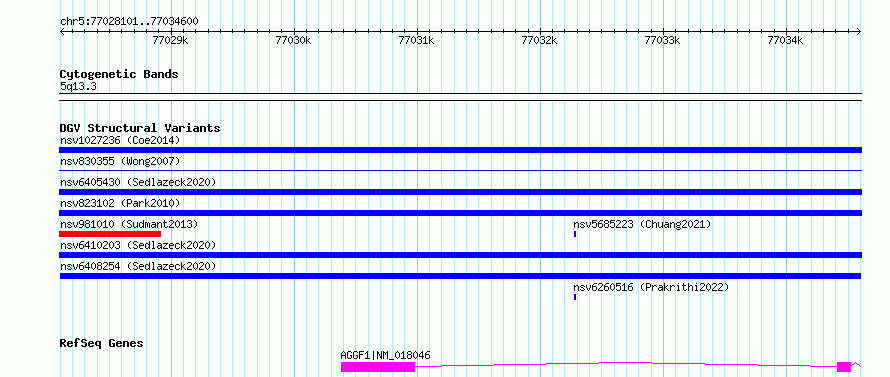The height and width of the screenshot is (377, 890).
Task: Click the RefSeq Genes track title
Action: 102,344
